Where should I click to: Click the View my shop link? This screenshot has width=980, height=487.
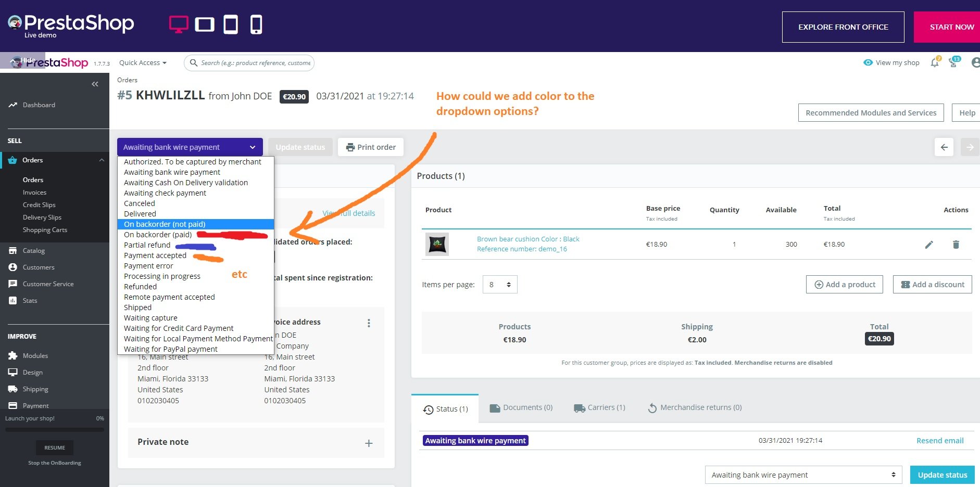tap(891, 63)
